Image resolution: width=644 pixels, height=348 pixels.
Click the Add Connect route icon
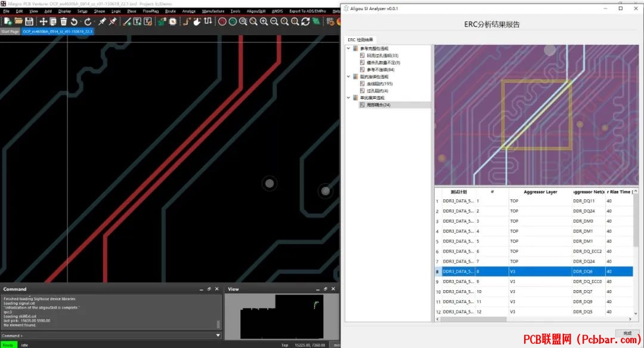pyautogui.click(x=187, y=21)
